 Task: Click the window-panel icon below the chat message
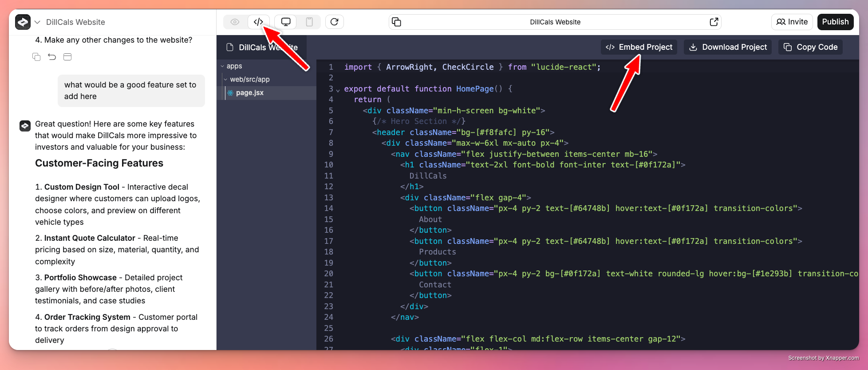[67, 57]
